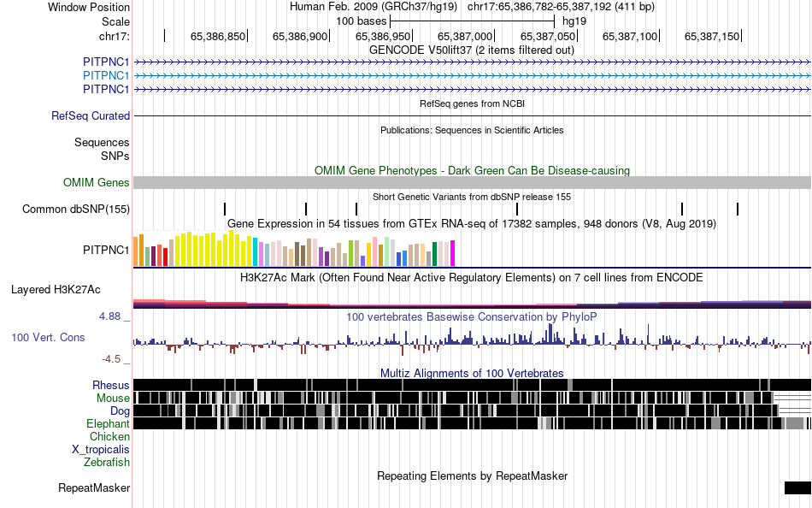Click the RepeatMasker track label
The width and height of the screenshot is (812, 508).
coord(94,487)
